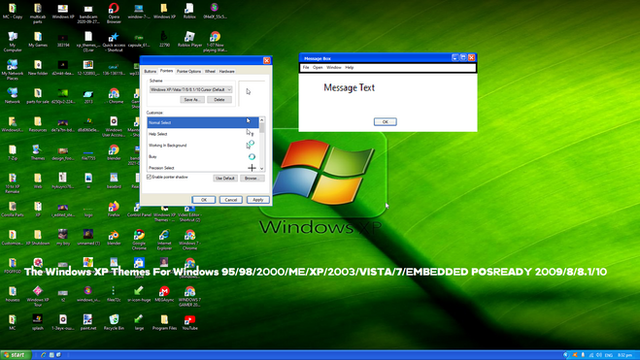
Task: Open the parts for sale folder
Action: tap(38, 96)
